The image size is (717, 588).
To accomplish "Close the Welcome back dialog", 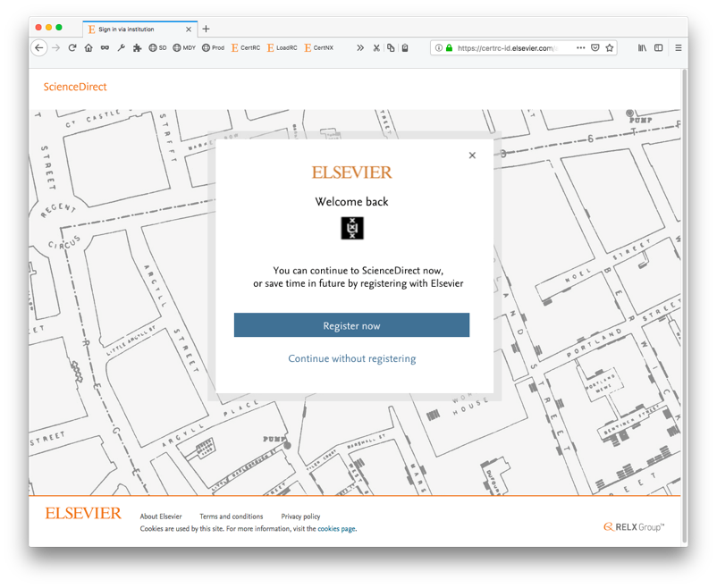I will (x=472, y=155).
